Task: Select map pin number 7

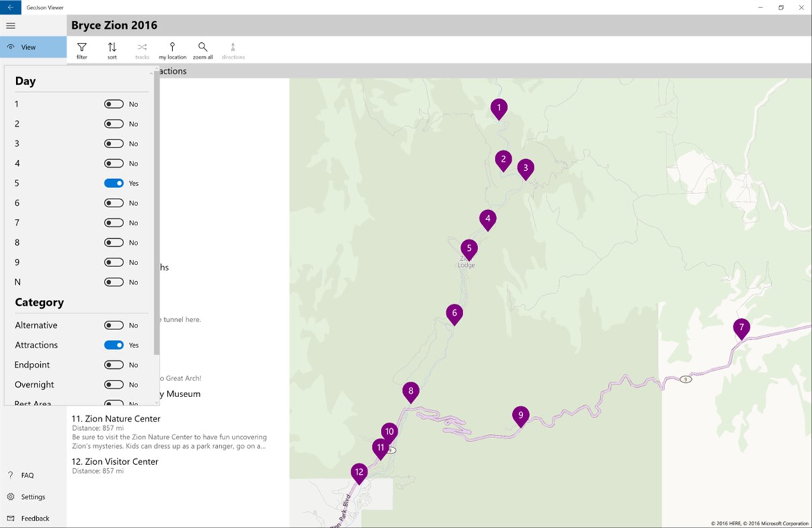Action: coord(741,329)
